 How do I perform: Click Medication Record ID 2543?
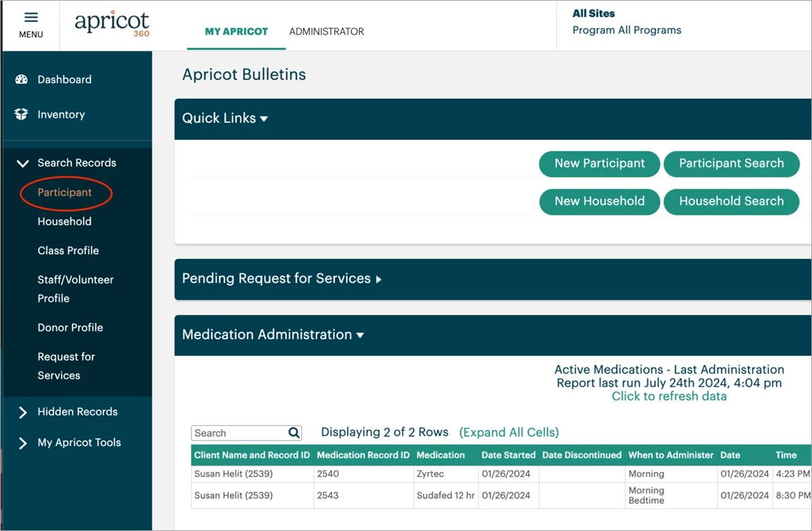pyautogui.click(x=328, y=496)
